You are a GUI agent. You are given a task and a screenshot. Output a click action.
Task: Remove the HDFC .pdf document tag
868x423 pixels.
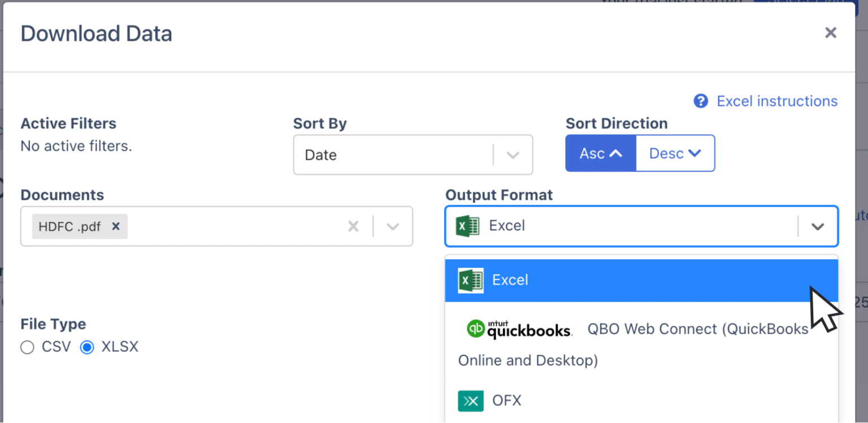[x=115, y=226]
